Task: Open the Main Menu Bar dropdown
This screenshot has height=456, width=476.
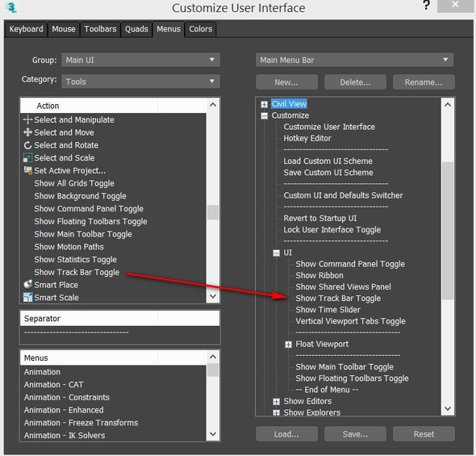Action: click(x=354, y=60)
